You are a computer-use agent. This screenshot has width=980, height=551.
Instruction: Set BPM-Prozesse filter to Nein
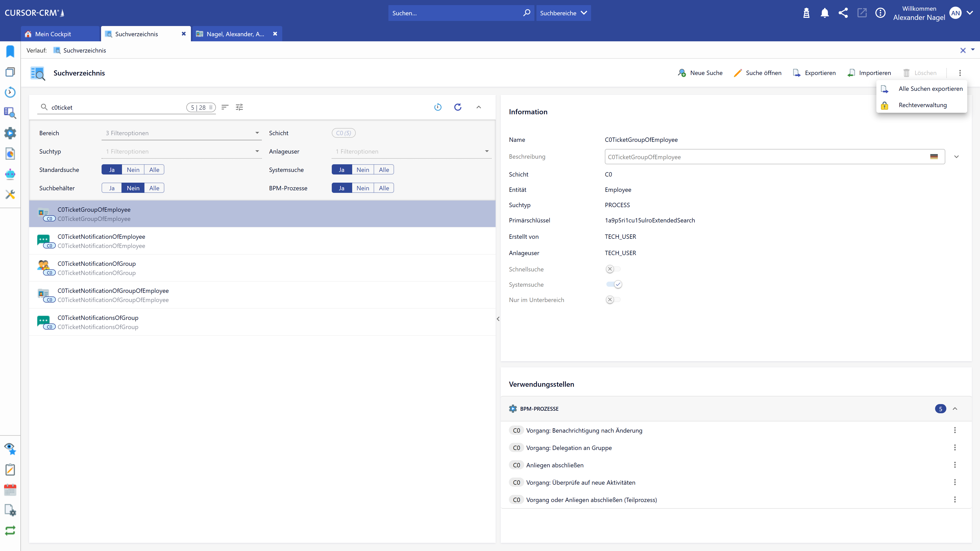point(363,188)
